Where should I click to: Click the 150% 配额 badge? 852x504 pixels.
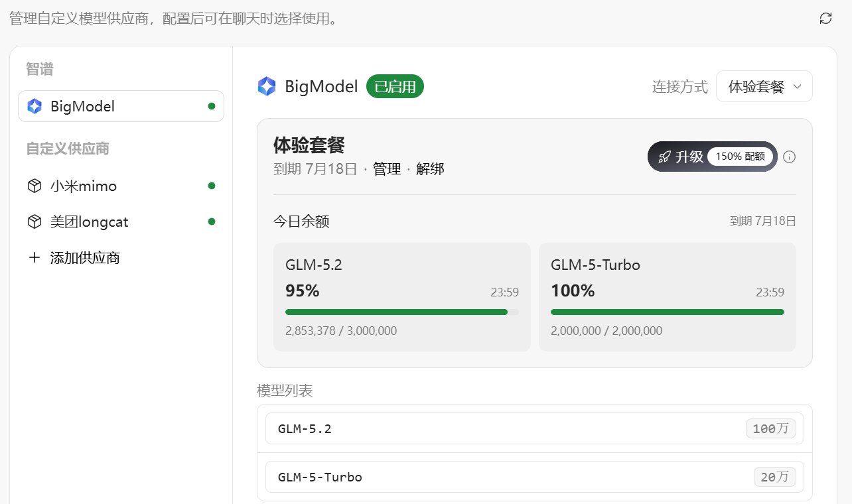[740, 157]
